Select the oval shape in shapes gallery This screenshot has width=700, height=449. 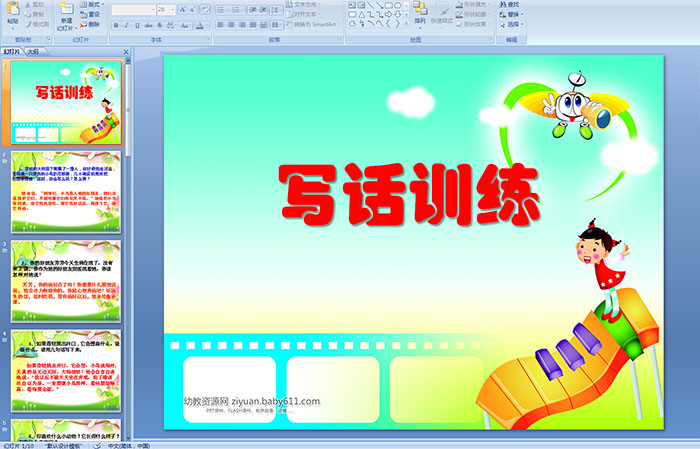pos(397,5)
